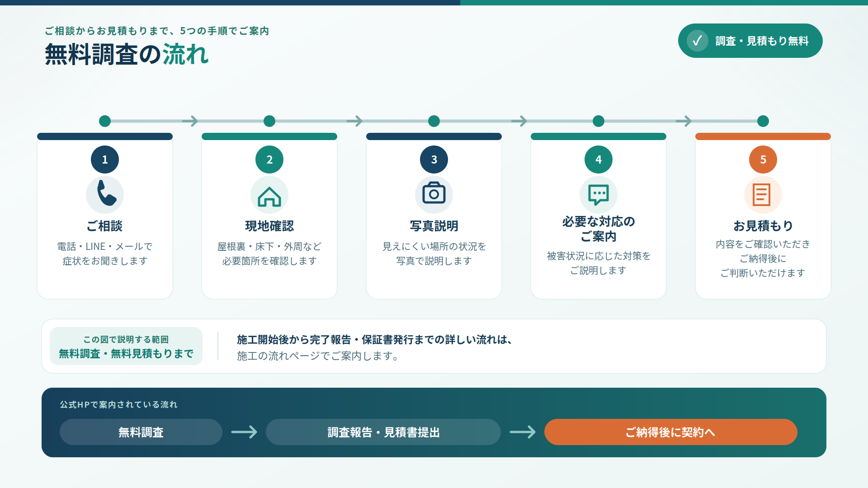Click the 無料調査の流れ main title

pyautogui.click(x=127, y=54)
